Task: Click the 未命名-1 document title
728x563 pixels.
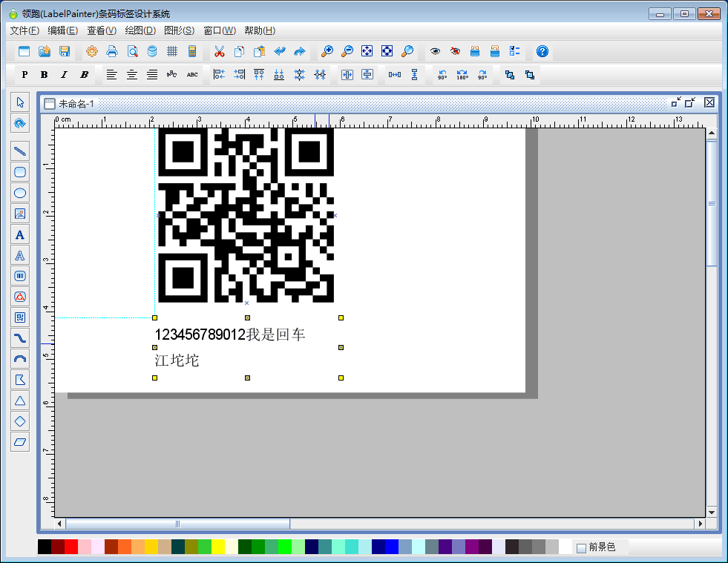Action: [76, 104]
